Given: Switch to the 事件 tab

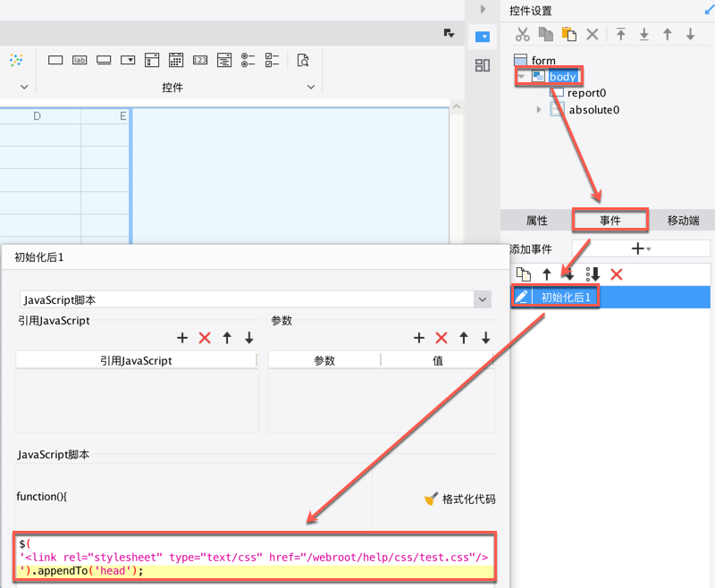Looking at the screenshot, I should (x=610, y=221).
